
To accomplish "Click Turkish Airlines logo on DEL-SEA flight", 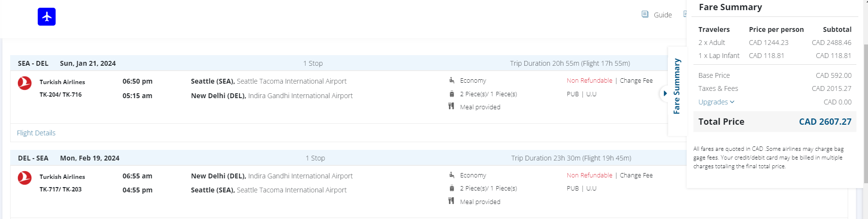I will point(25,178).
